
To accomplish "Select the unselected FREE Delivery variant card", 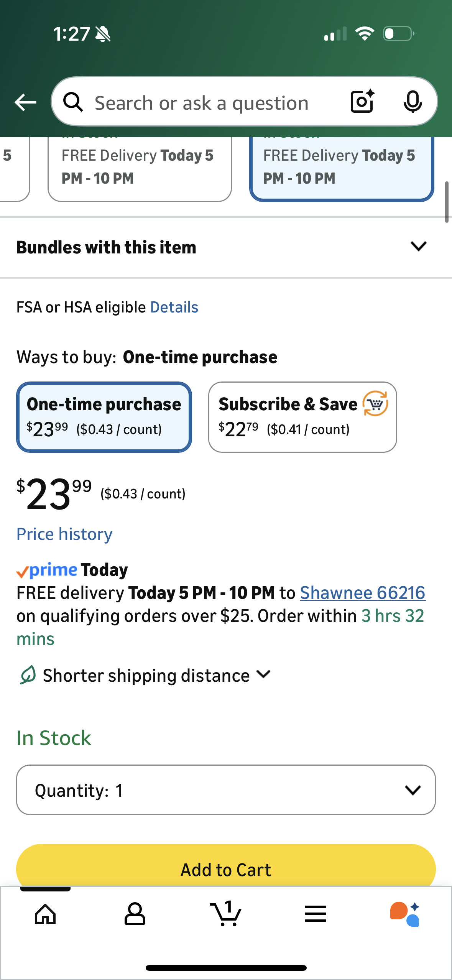I will coord(140,168).
